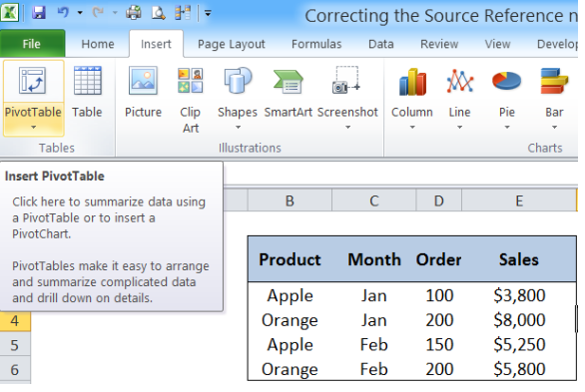Image resolution: width=585 pixels, height=392 pixels.
Task: Open Clip Art pane
Action: coord(191,99)
